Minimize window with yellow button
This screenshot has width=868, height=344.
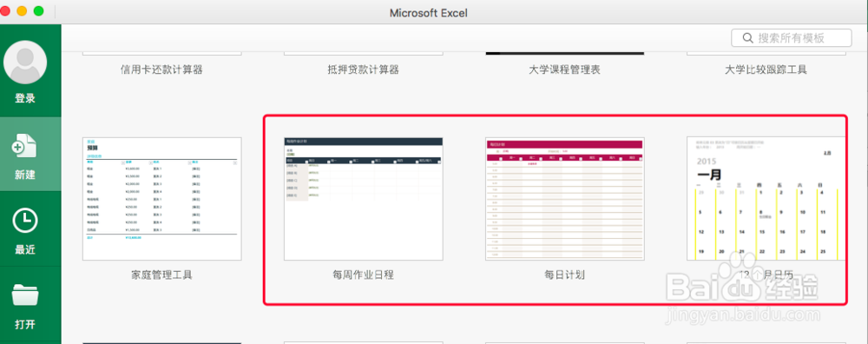(22, 11)
